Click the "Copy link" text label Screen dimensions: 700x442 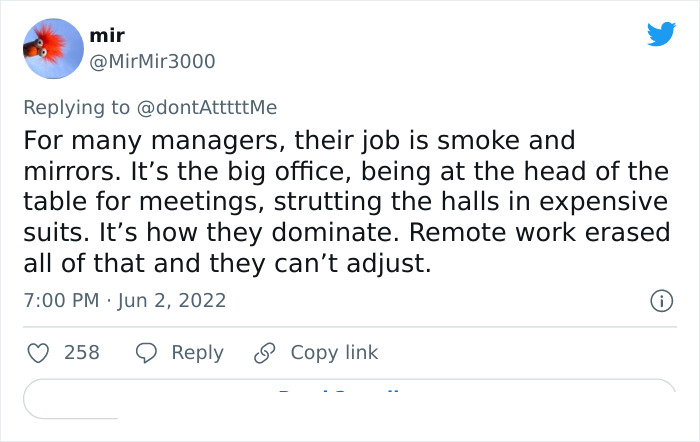coord(334,352)
